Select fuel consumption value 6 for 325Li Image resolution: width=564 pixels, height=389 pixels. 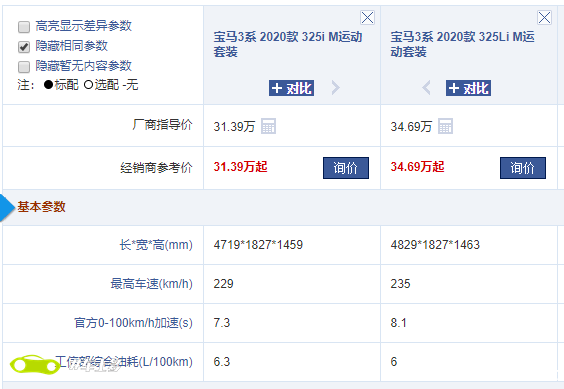(394, 362)
